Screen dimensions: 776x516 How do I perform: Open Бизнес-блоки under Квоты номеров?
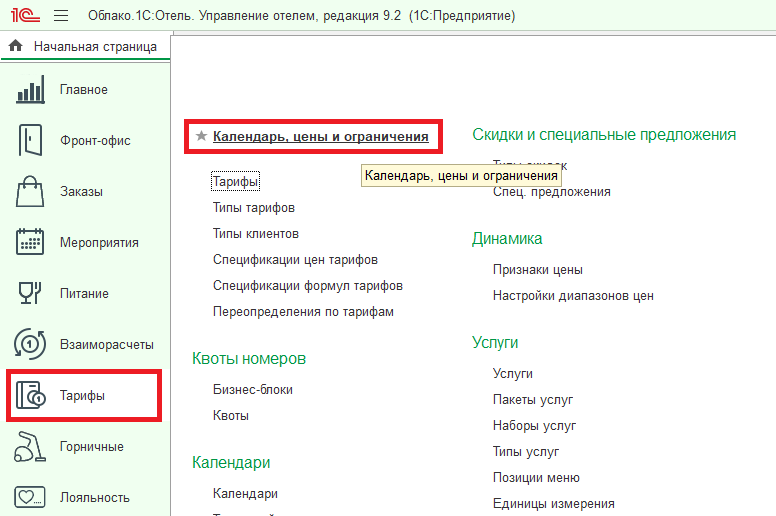point(252,389)
